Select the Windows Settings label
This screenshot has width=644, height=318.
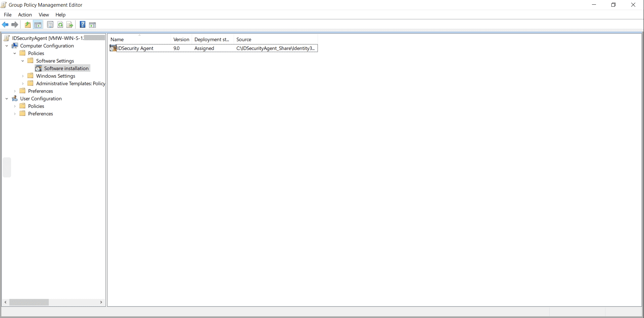[x=56, y=76]
